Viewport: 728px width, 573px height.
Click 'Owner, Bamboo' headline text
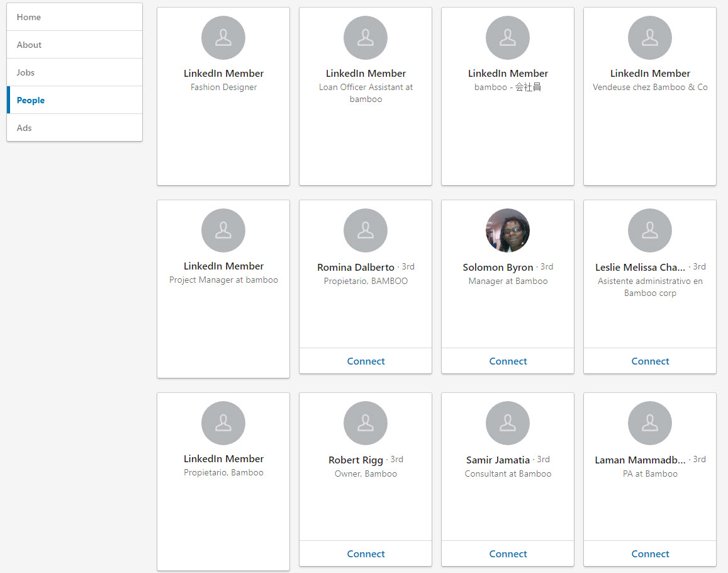(x=366, y=474)
